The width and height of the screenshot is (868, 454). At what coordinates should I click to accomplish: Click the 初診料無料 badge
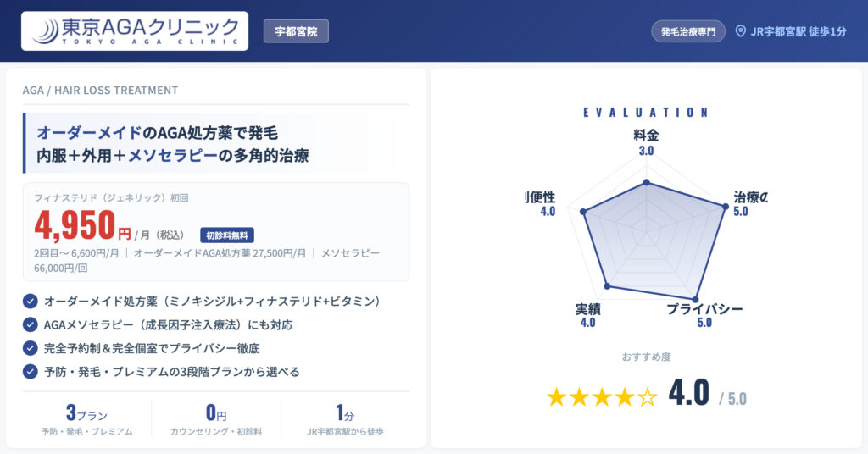tap(227, 235)
